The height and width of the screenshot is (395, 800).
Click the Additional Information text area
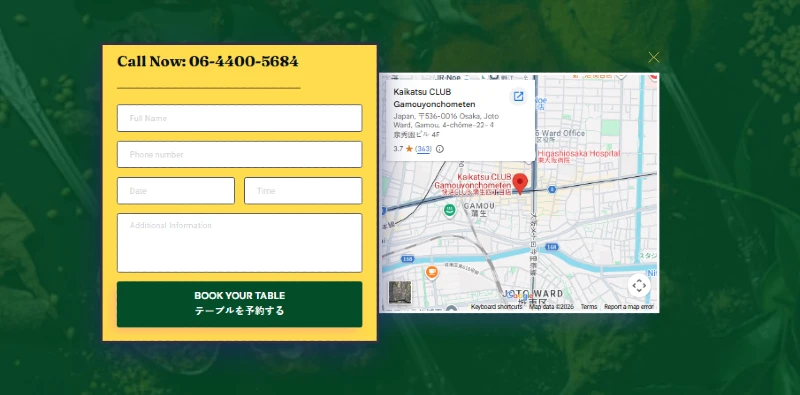coord(239,243)
